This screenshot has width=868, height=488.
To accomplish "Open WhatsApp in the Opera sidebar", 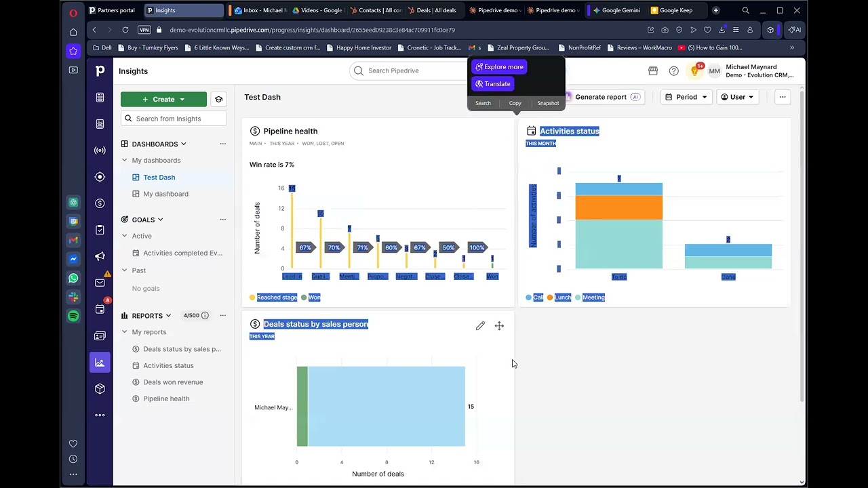I will click(x=73, y=278).
